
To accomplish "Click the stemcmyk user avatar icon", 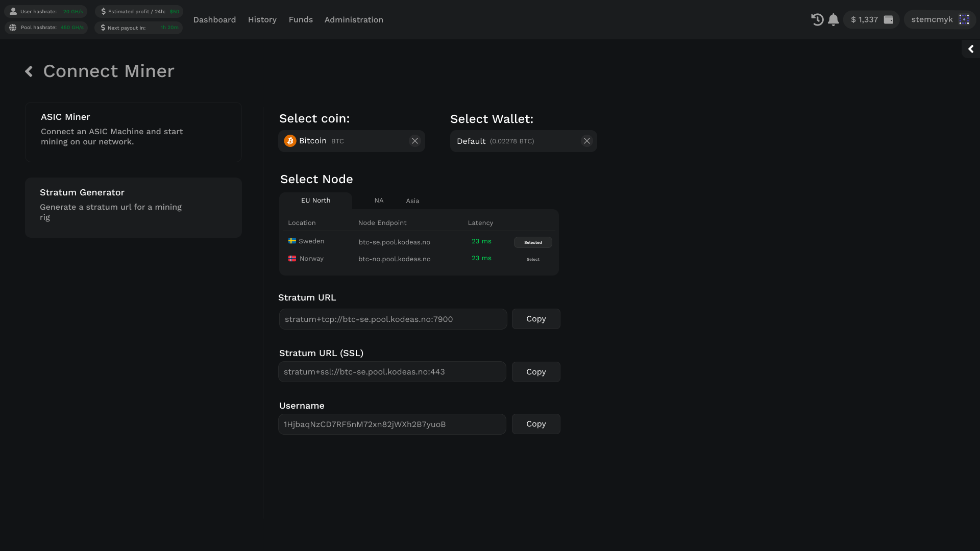I will (x=964, y=19).
